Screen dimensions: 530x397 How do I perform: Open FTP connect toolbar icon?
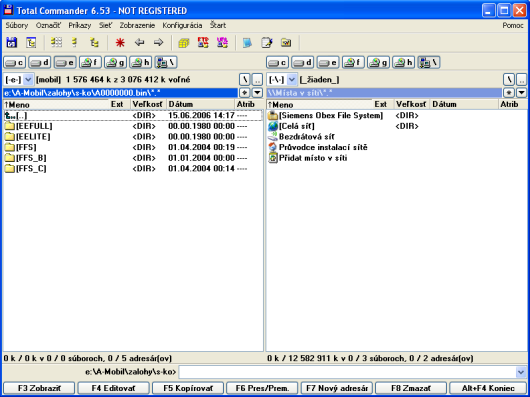(203, 43)
